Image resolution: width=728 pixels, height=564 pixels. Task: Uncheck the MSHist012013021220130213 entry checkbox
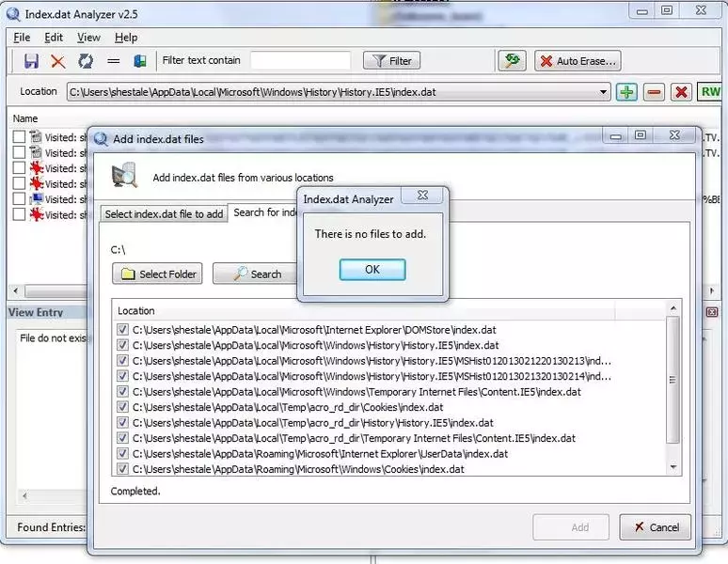coord(122,360)
